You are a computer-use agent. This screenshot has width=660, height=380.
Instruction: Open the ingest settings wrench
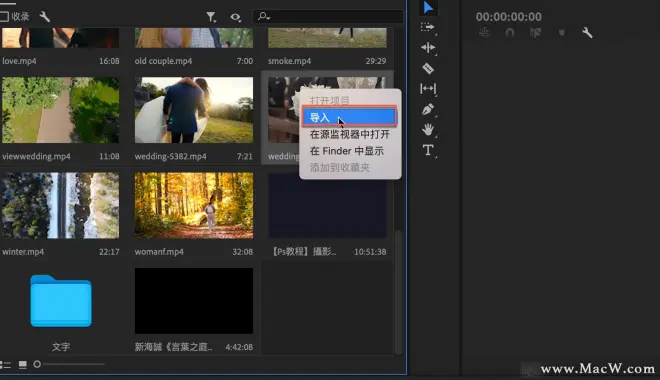45,17
